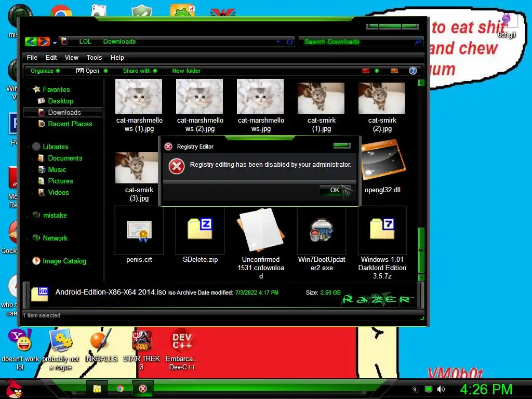Select the cat-marshmellows (2).jpg thumbnail
The width and height of the screenshot is (532, 399).
coord(199,96)
